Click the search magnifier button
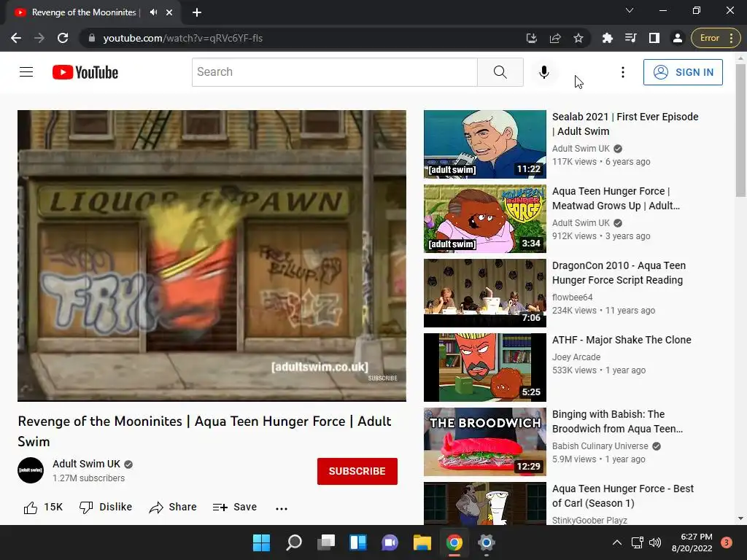The width and height of the screenshot is (747, 560). [500, 72]
